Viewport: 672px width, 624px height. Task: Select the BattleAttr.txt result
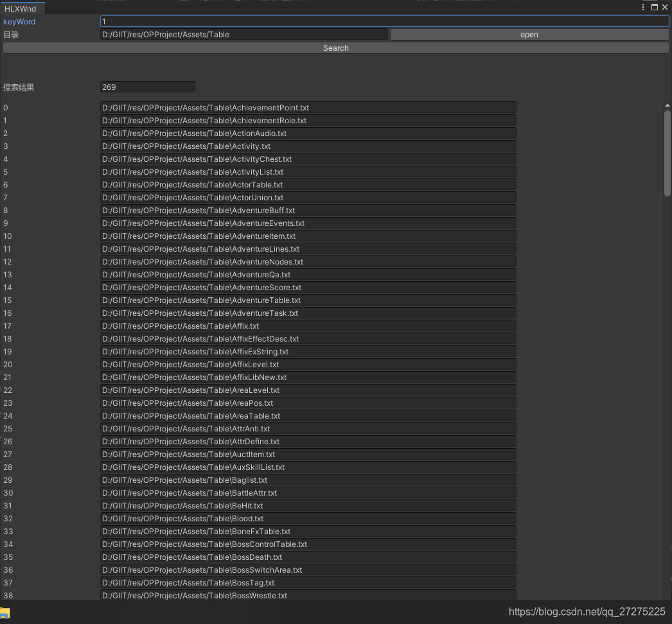[x=308, y=493]
